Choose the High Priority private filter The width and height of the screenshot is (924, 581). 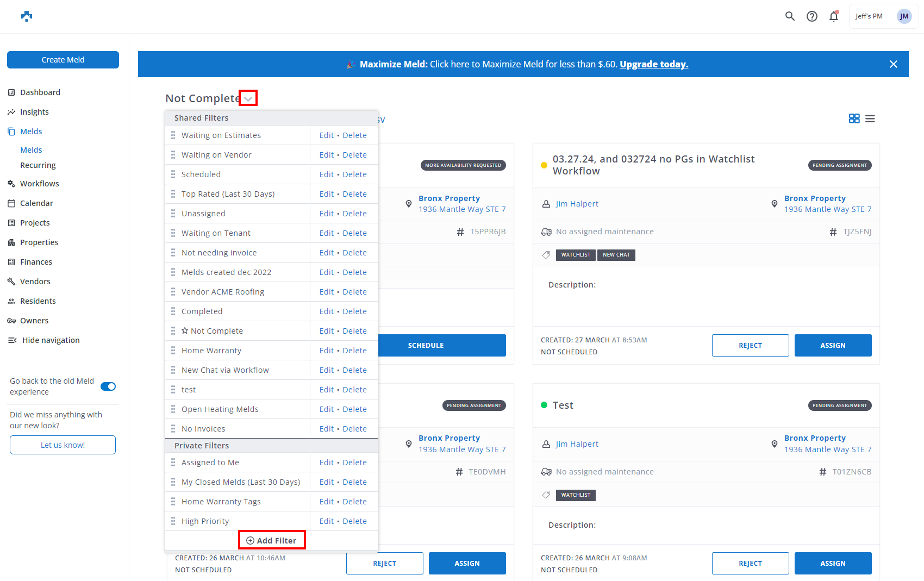[x=205, y=521]
